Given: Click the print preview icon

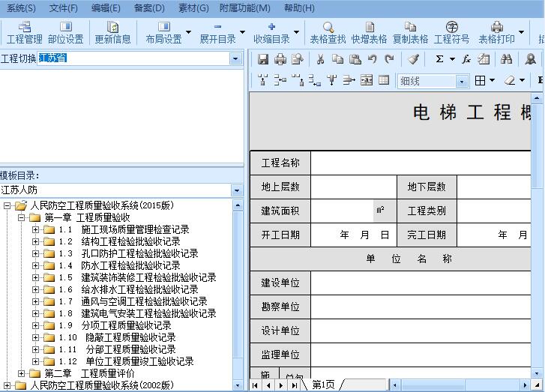Looking at the screenshot, I should (298, 59).
